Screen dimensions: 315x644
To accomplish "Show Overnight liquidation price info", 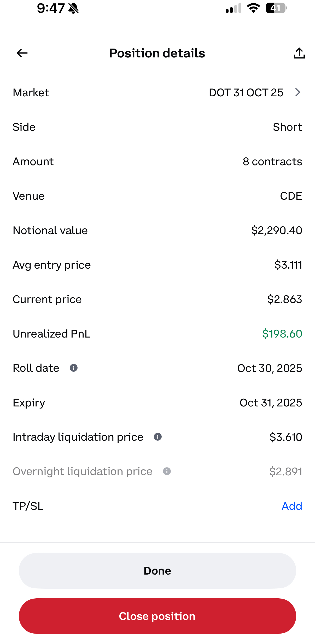I will [167, 471].
